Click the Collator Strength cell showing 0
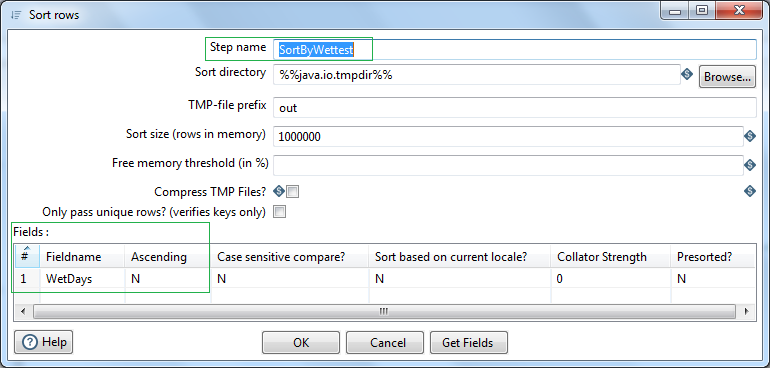 pos(611,279)
